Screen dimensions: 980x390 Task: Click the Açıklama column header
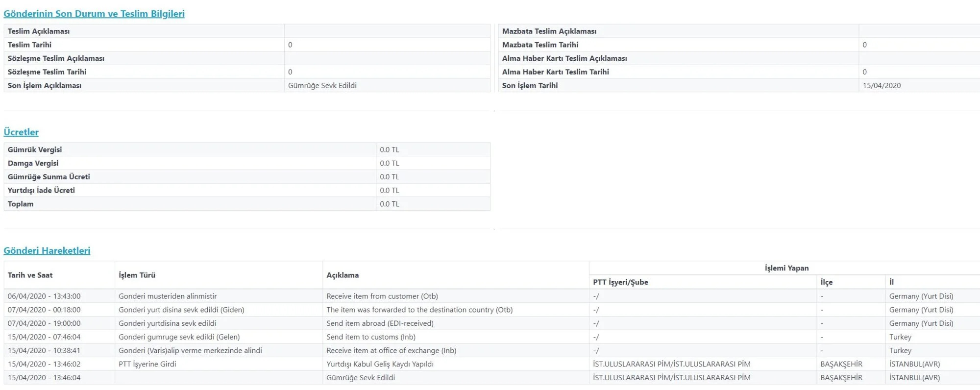point(343,275)
